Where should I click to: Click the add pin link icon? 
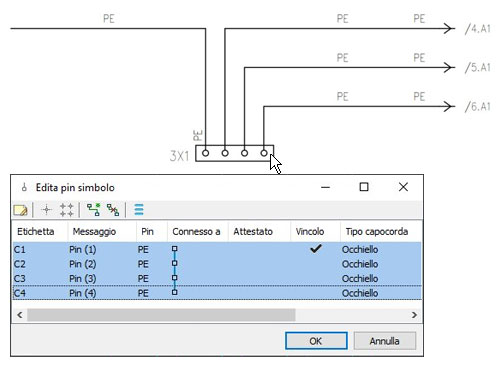(94, 210)
